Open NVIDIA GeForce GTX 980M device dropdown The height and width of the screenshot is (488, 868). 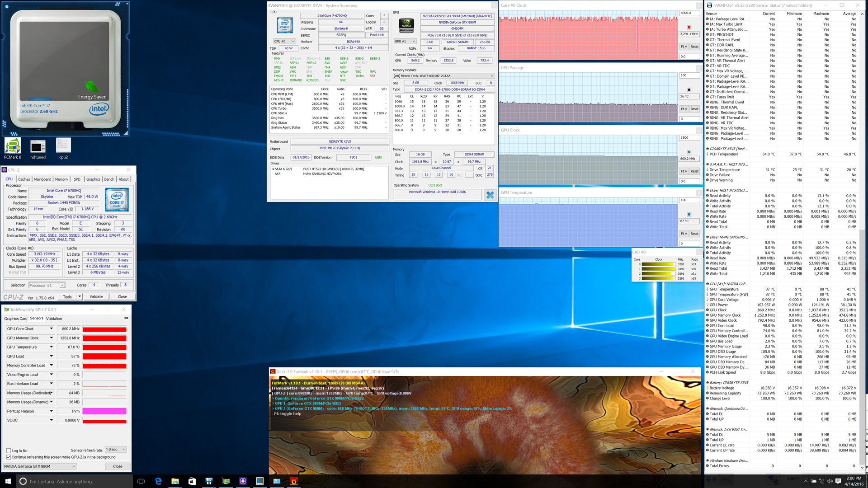(40, 466)
